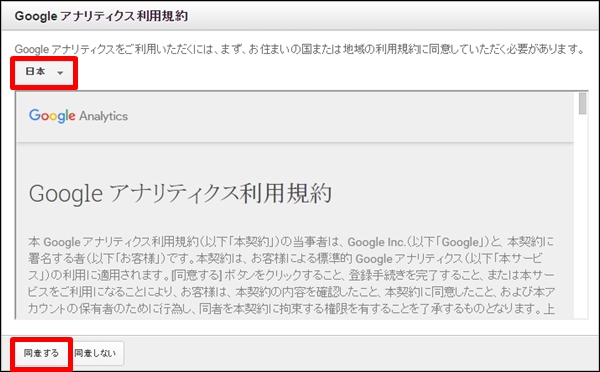The width and height of the screenshot is (600, 372).
Task: Click the blank area under the Google Analytics logo
Action: coord(295,161)
